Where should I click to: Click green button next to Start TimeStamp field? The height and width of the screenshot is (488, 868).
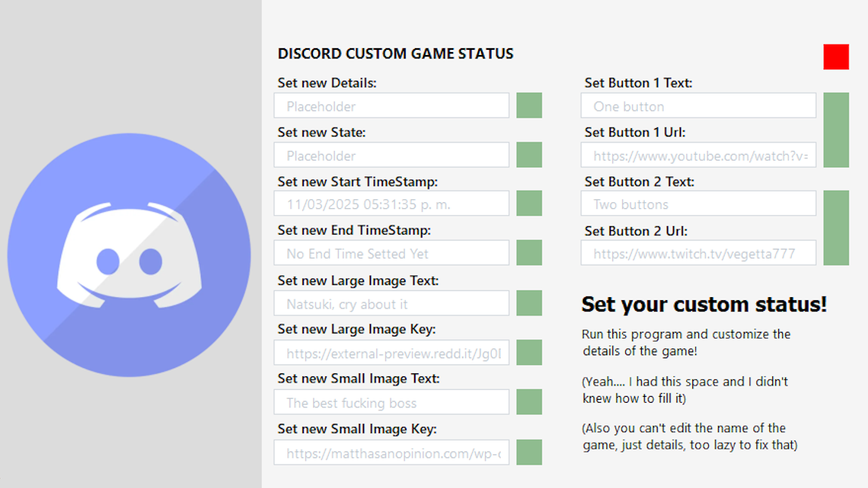(x=529, y=204)
